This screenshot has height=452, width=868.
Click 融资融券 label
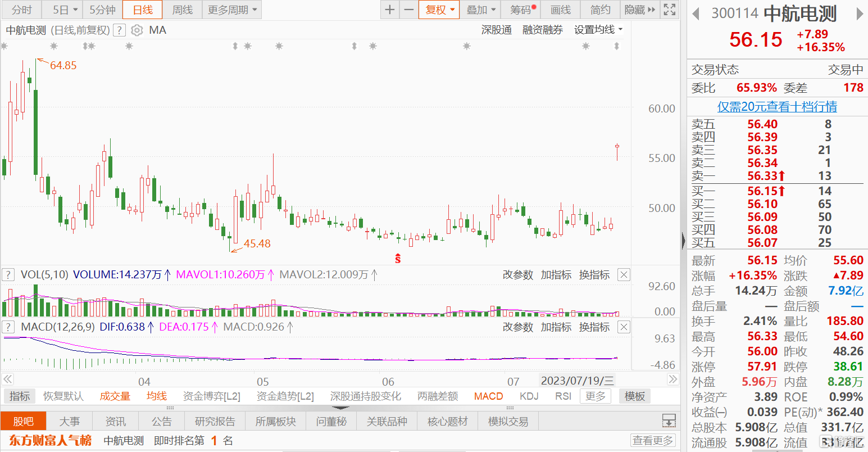pyautogui.click(x=543, y=30)
